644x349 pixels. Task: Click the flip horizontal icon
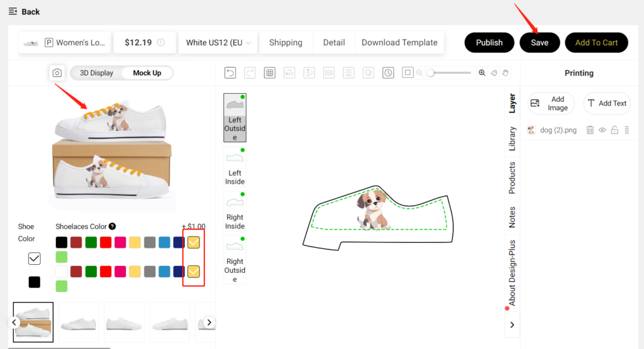point(289,73)
